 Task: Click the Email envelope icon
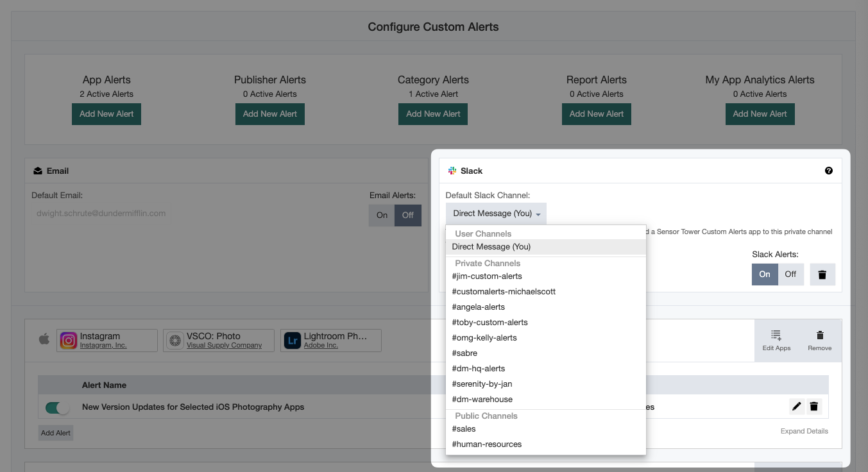coord(38,171)
